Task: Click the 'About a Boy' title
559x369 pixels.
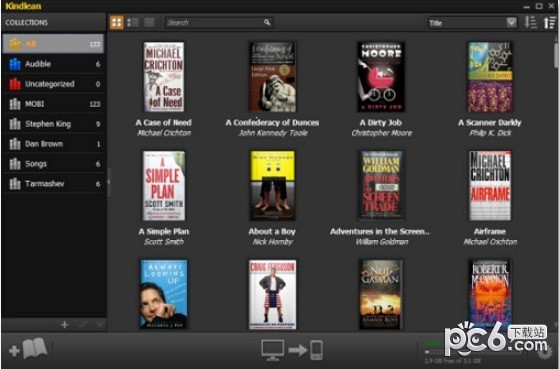Action: pyautogui.click(x=272, y=231)
